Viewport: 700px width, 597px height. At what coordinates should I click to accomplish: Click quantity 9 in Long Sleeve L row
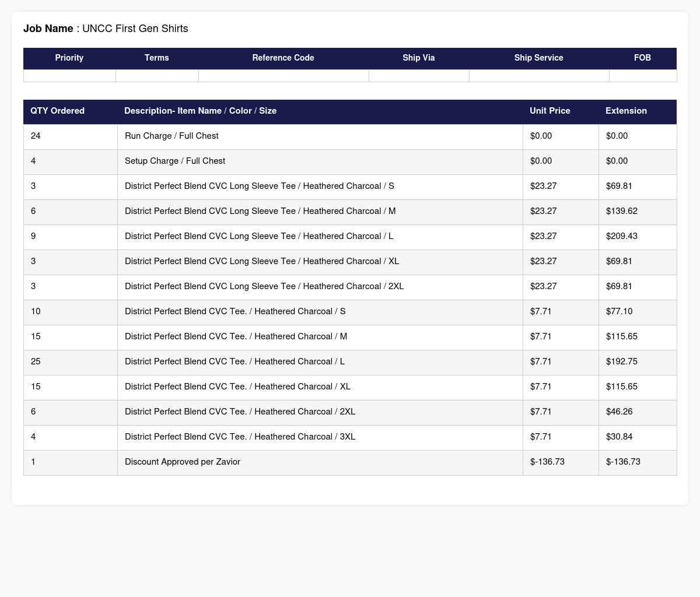pyautogui.click(x=33, y=236)
